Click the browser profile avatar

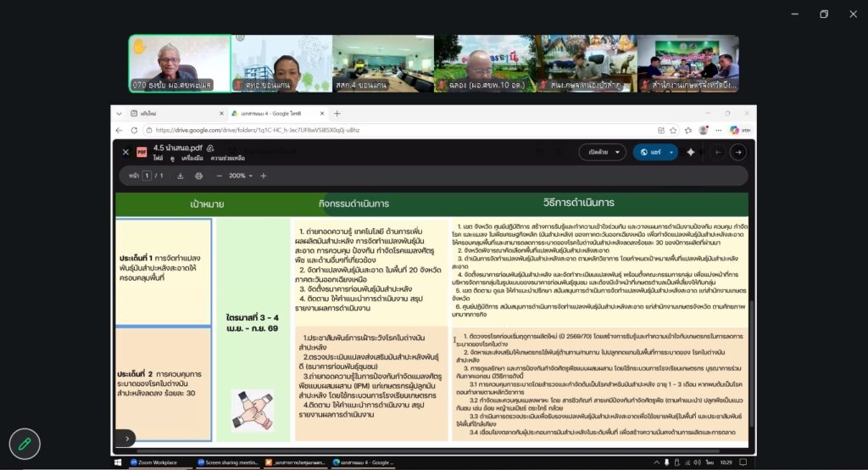[x=703, y=131]
